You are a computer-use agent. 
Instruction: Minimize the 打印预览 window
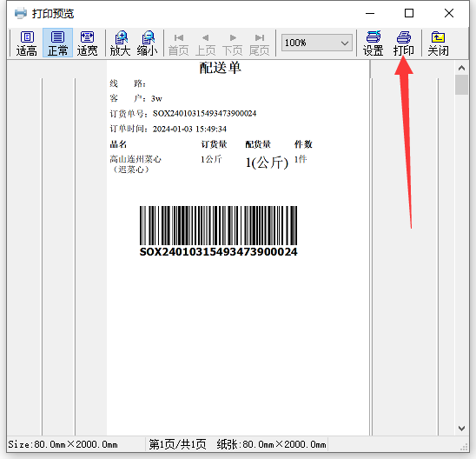pos(370,13)
